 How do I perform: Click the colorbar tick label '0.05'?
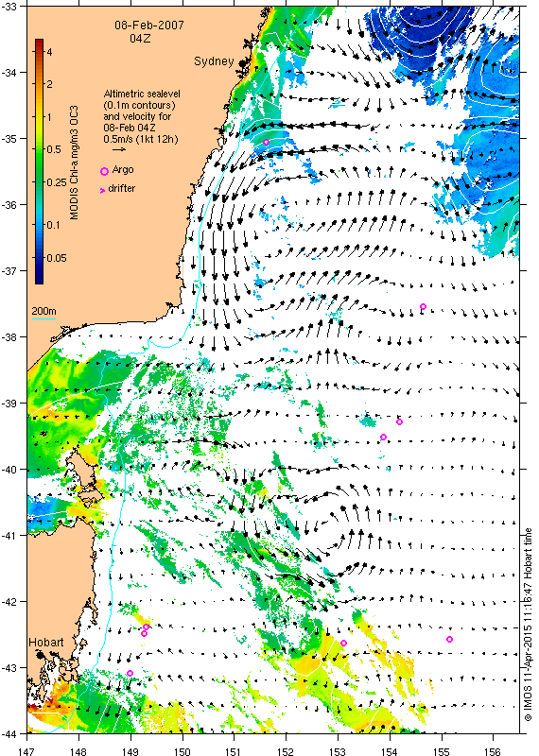[x=57, y=258]
